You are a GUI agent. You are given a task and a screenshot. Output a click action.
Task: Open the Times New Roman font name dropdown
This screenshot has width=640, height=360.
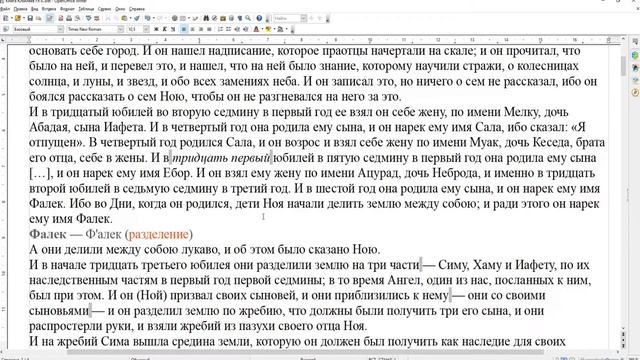120,29
